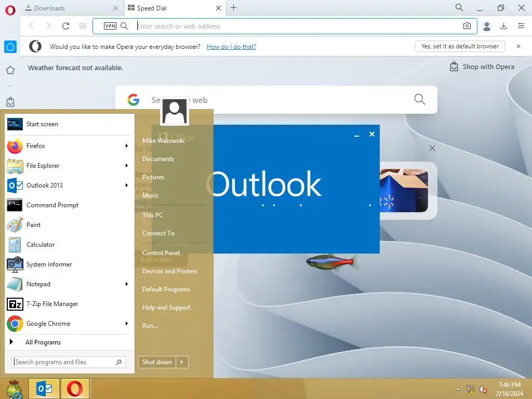Open Connect To in start menu
Image resolution: width=532 pixels, height=399 pixels.
click(x=158, y=233)
